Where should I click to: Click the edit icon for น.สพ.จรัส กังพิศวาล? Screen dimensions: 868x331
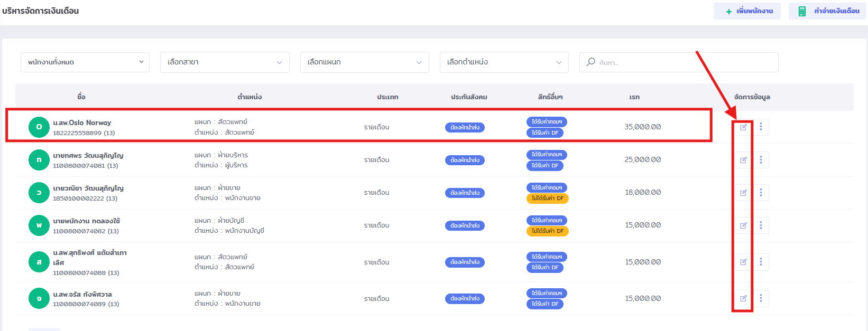[743, 298]
